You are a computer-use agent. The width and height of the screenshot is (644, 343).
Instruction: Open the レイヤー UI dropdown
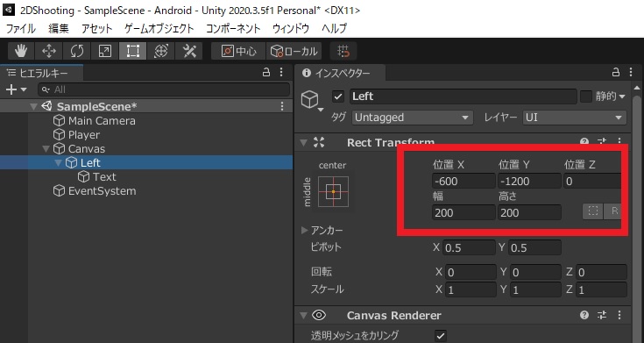(x=574, y=118)
